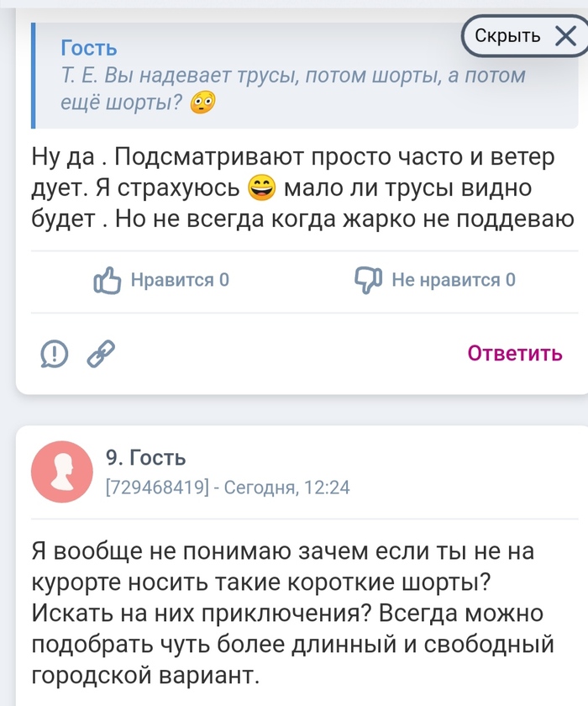Open the pink avatar of guest 9
This screenshot has width=588, height=706.
60,471
